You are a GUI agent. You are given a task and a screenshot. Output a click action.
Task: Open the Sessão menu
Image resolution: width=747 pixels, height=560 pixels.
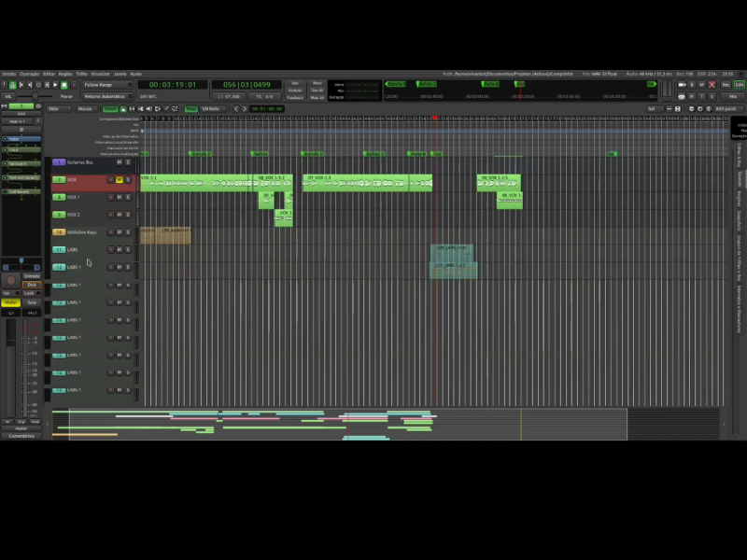coord(8,74)
